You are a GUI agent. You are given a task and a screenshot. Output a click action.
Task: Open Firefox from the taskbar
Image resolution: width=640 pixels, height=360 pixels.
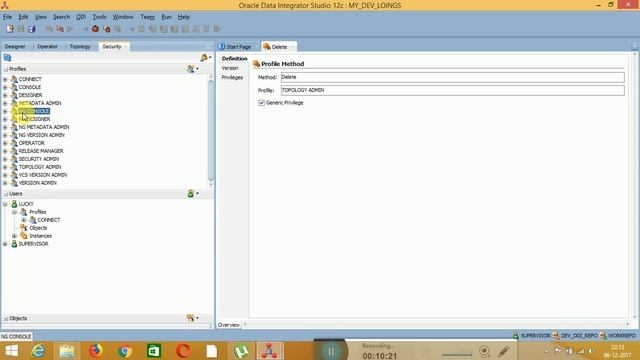tap(96, 351)
